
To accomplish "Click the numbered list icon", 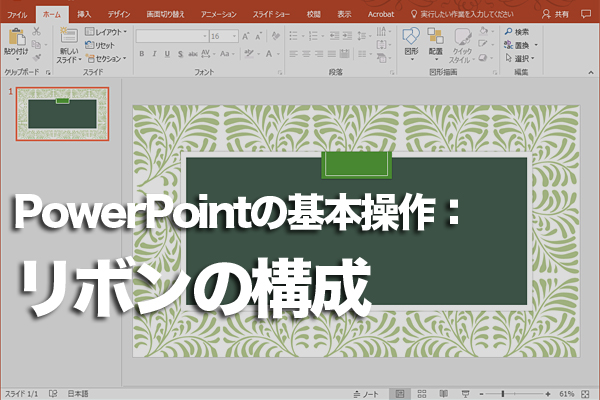I will coord(313,36).
